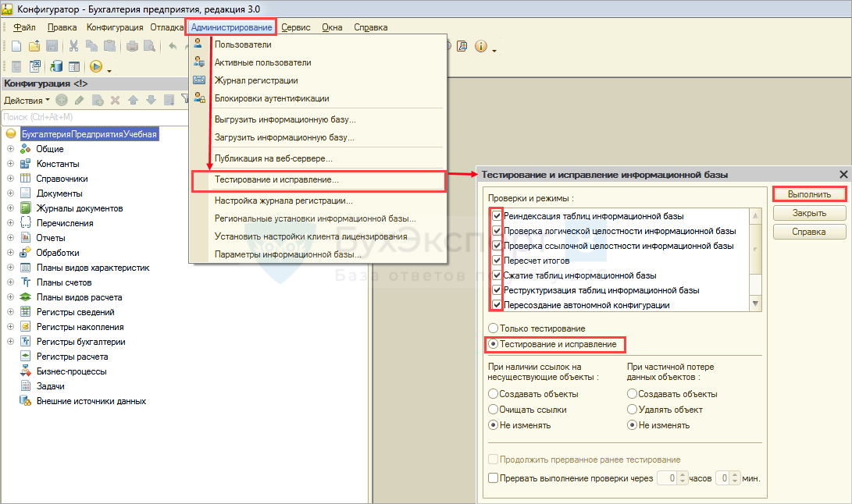
Task: Open the 'Сервис' menu
Action: (x=296, y=27)
